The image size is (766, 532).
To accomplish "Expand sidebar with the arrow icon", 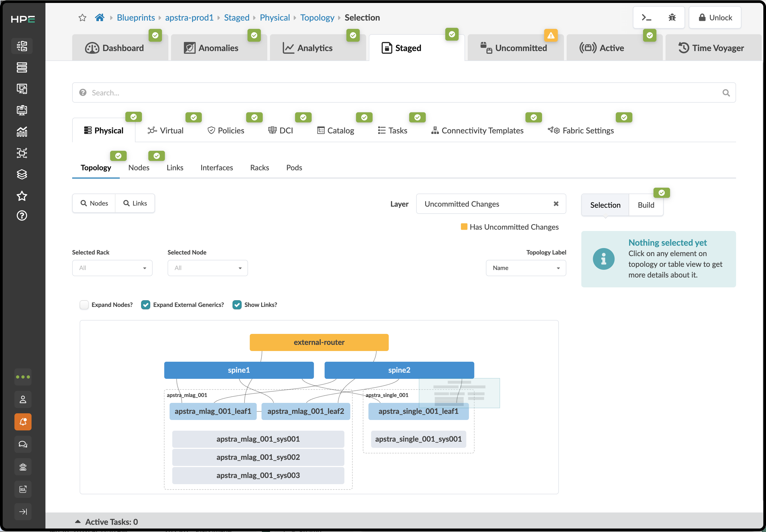I will pos(23,512).
